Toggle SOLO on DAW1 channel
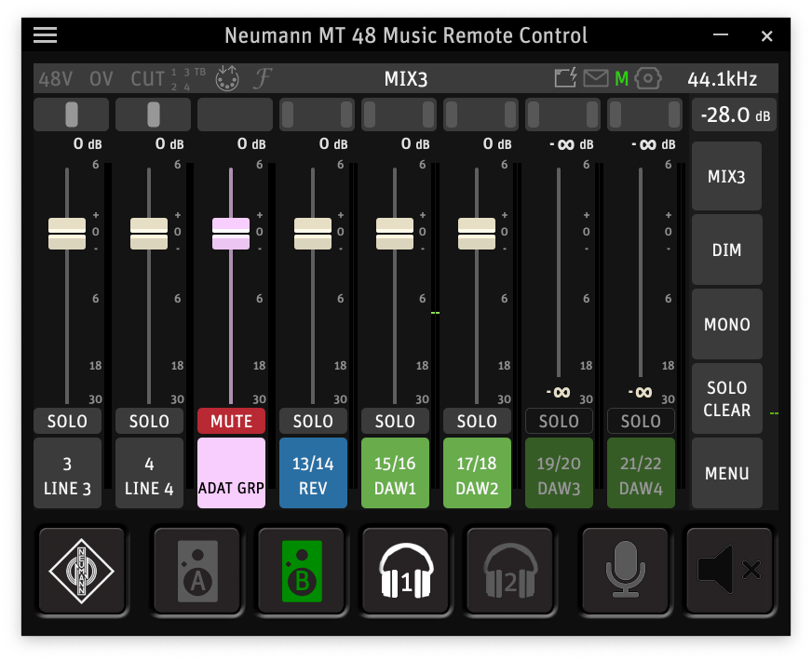Image resolution: width=812 pixels, height=661 pixels. pyautogui.click(x=395, y=422)
